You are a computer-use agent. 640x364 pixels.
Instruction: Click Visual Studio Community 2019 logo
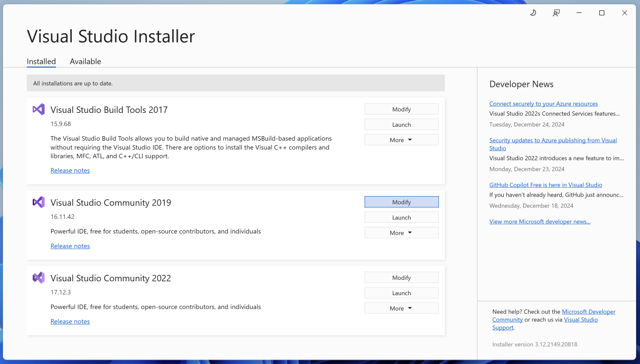coord(39,202)
